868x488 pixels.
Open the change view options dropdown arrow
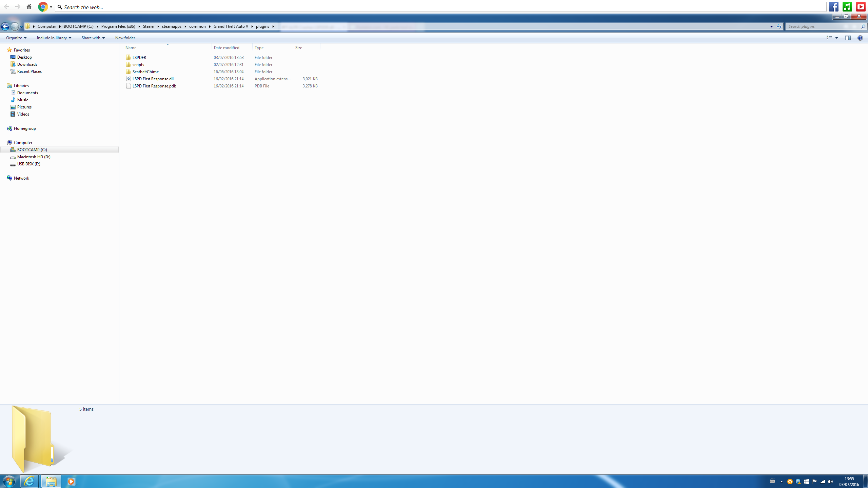coord(836,38)
